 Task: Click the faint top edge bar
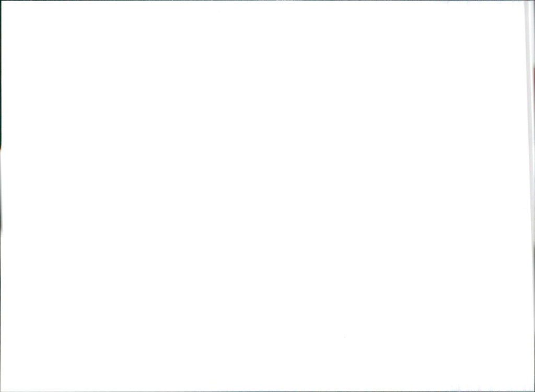(267, 1)
